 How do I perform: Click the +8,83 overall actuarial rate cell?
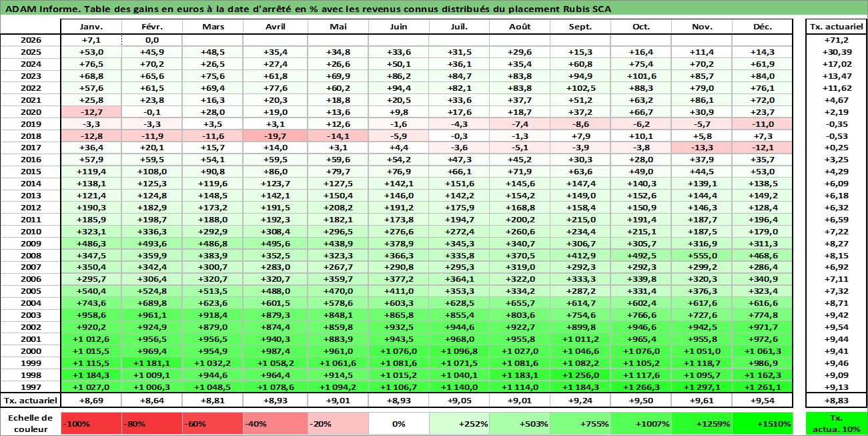[x=836, y=401]
